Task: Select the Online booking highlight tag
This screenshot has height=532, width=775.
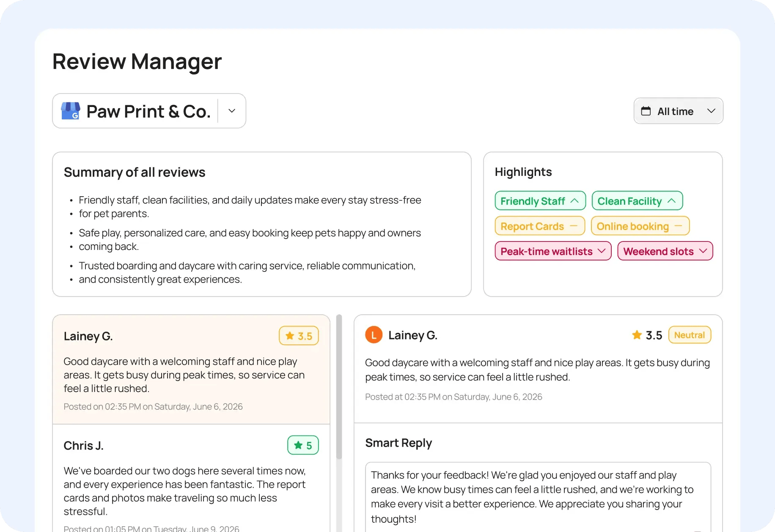Action: point(640,226)
